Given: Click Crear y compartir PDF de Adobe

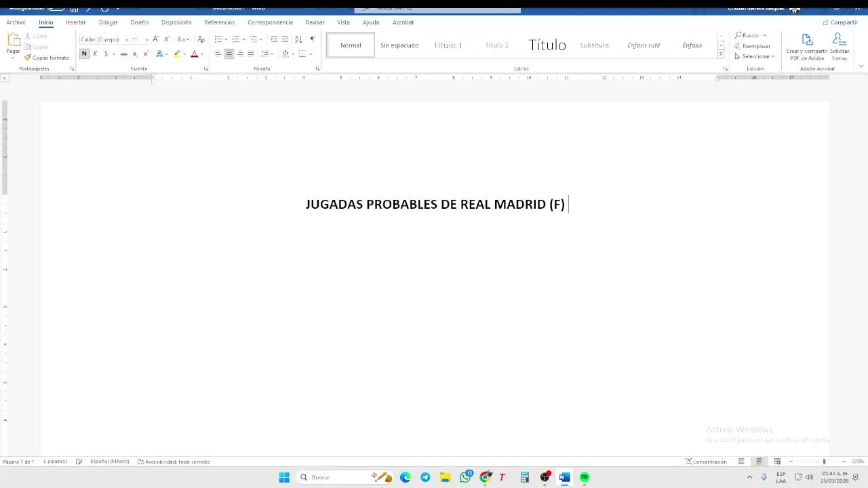Looking at the screenshot, I should click(x=807, y=47).
